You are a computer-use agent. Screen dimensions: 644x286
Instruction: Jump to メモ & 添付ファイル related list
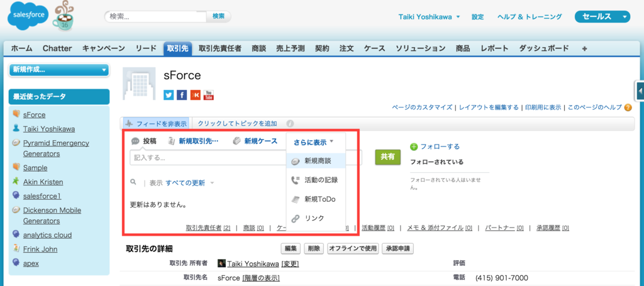(x=440, y=228)
